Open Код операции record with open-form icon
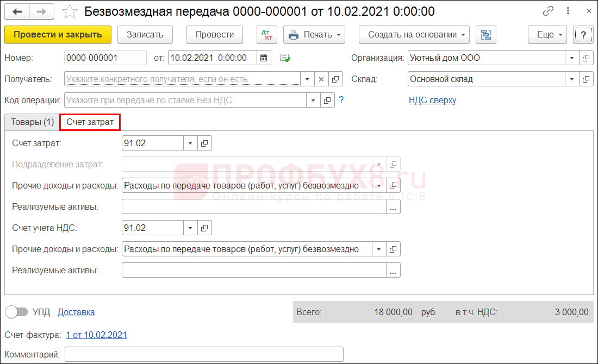 (x=327, y=101)
